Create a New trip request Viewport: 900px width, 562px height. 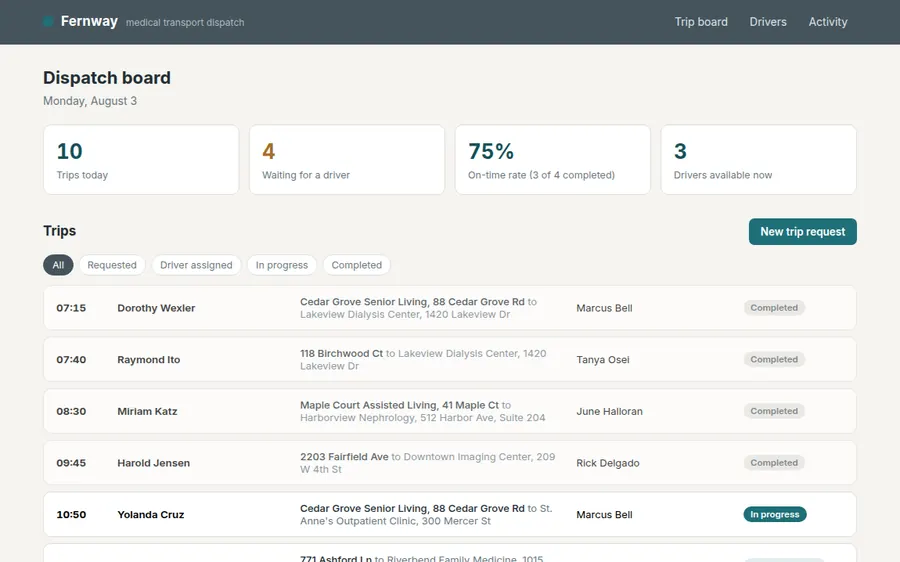(802, 231)
